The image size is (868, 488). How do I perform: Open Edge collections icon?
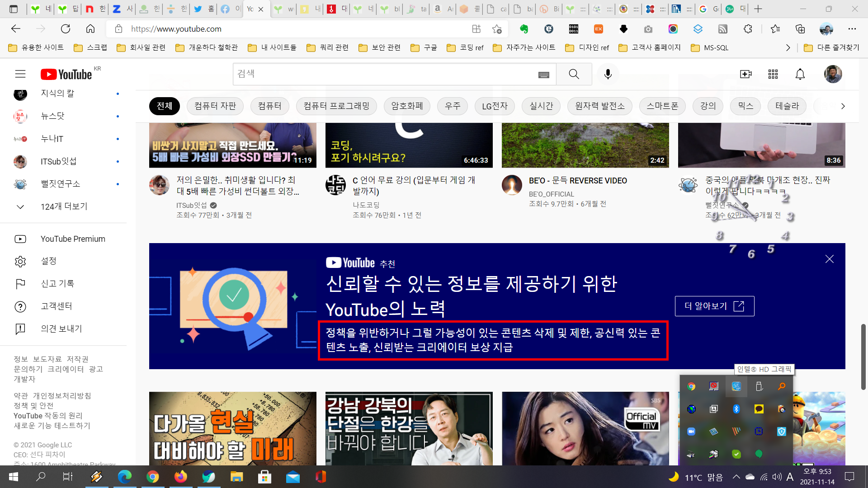click(800, 29)
